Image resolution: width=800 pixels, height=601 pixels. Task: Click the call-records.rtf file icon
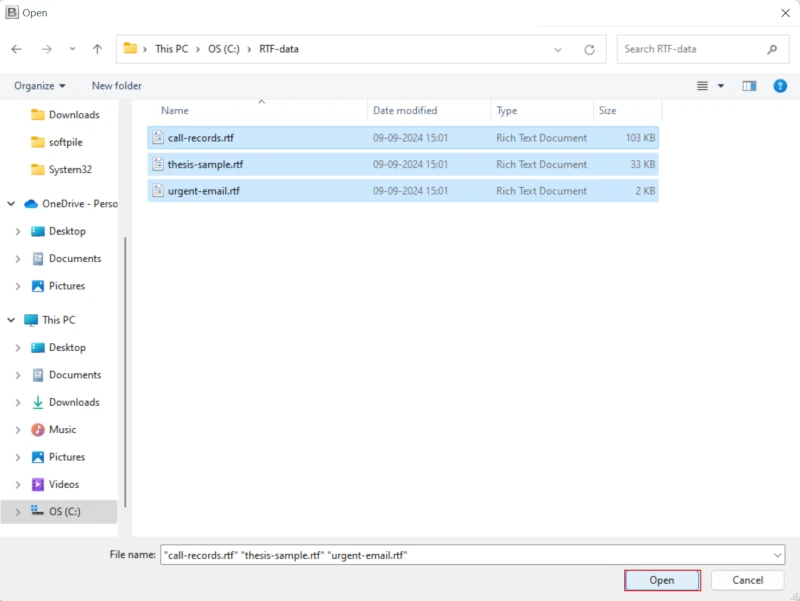point(158,138)
